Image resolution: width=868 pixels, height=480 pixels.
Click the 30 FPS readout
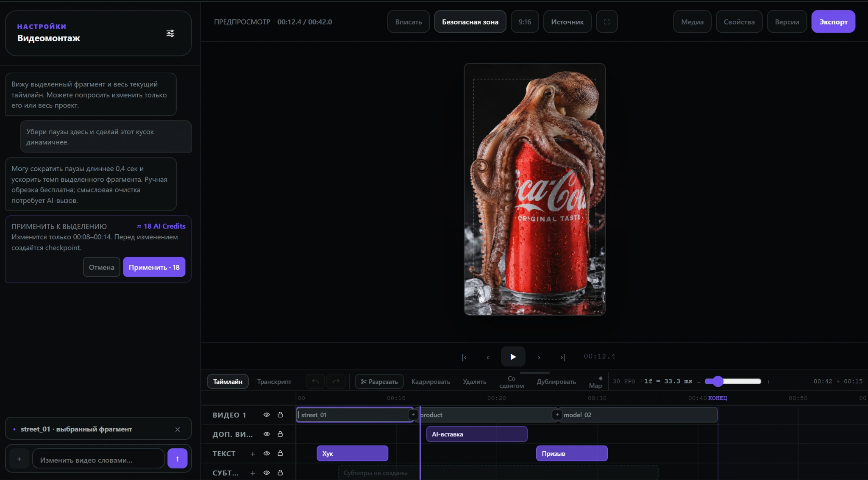[624, 382]
